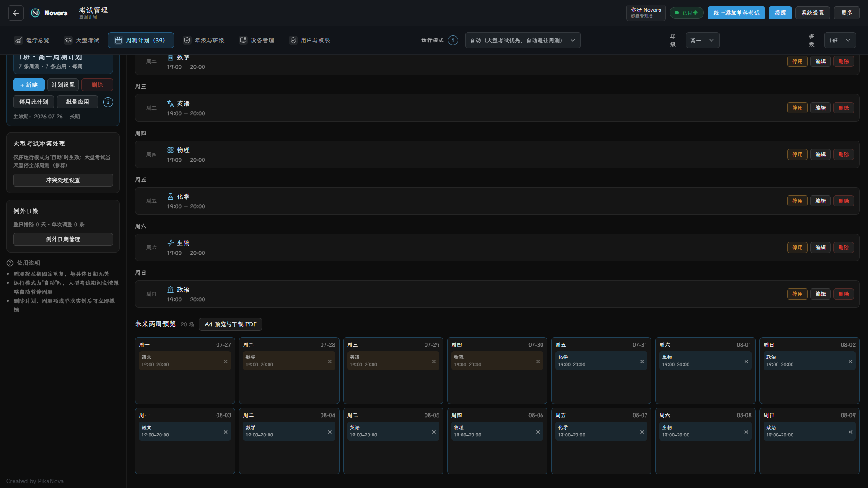Disable the 周六 生物 weekly test
868x488 pixels.
[797, 248]
